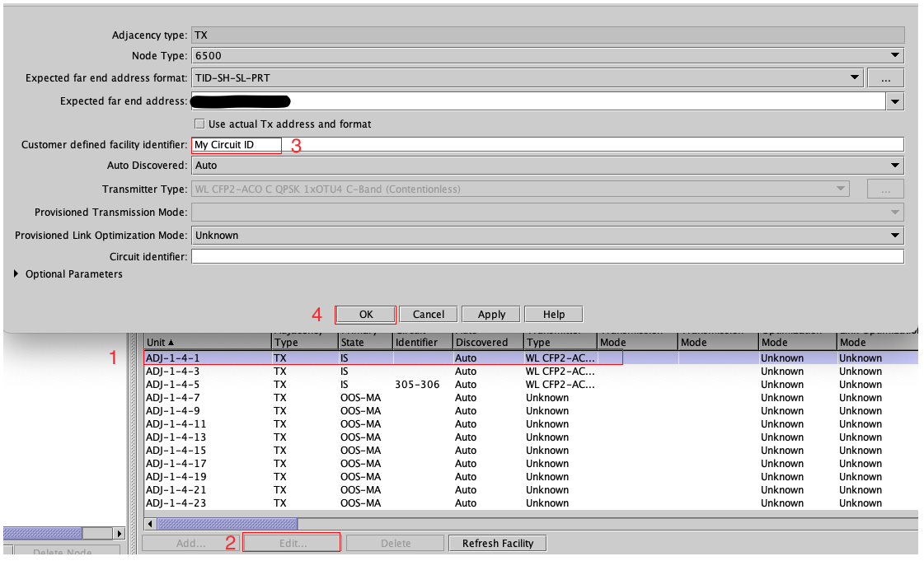Click the table horizontal scrollbar thumb
Viewport: 924px width, 561px height.
227,524
